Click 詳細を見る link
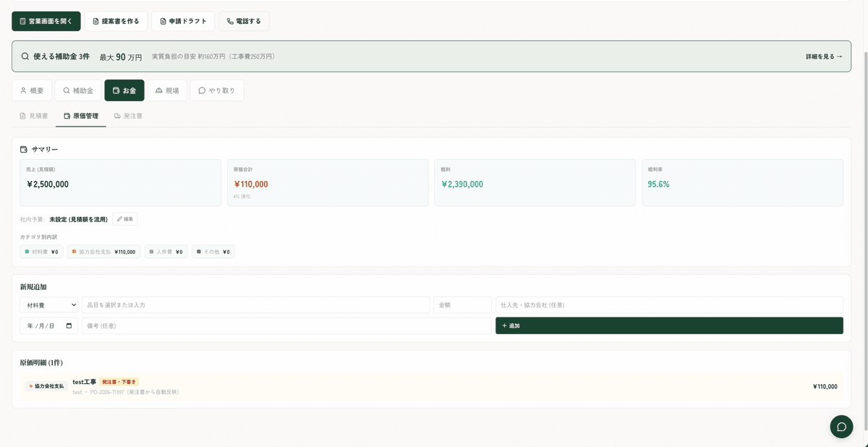This screenshot has height=447, width=868. pos(824,56)
